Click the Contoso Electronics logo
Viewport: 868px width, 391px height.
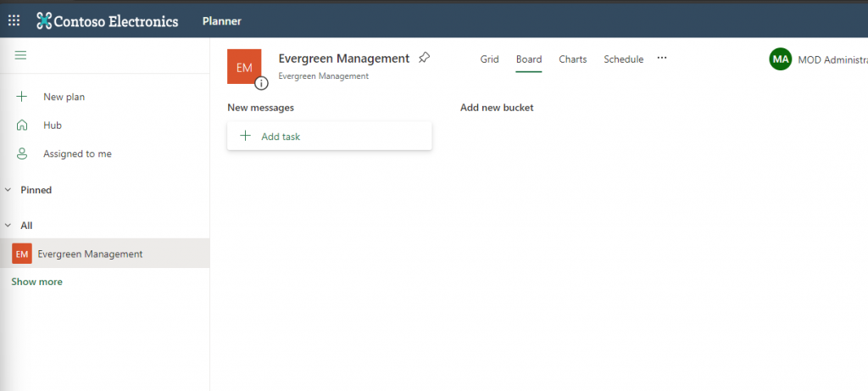click(x=107, y=21)
